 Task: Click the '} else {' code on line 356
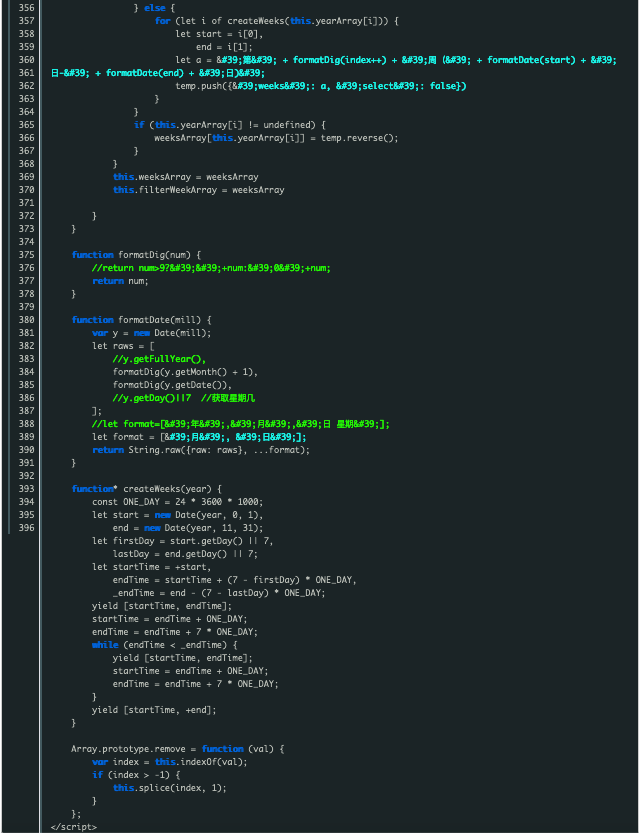click(155, 8)
